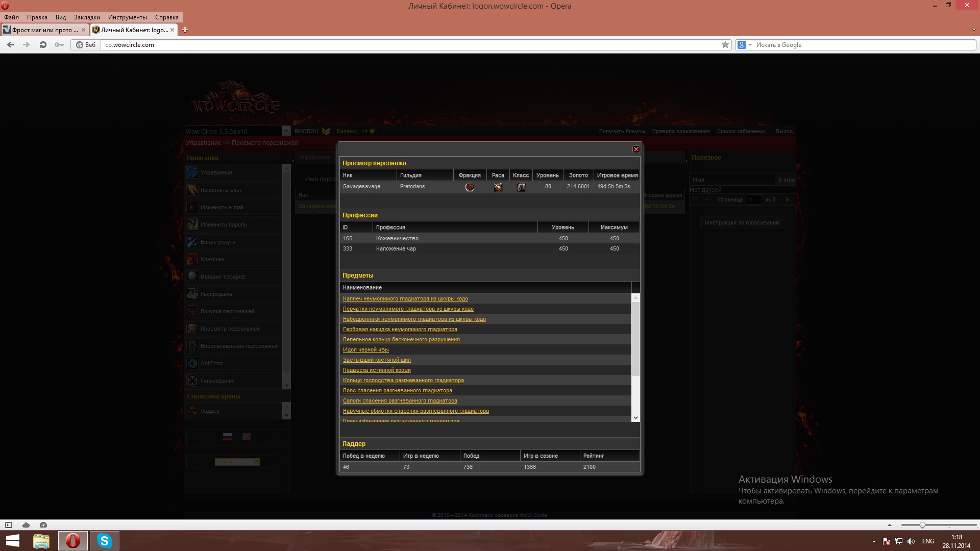This screenshot has width=980, height=551.
Task: Click the Голосование sidebar icon
Action: [x=192, y=381]
